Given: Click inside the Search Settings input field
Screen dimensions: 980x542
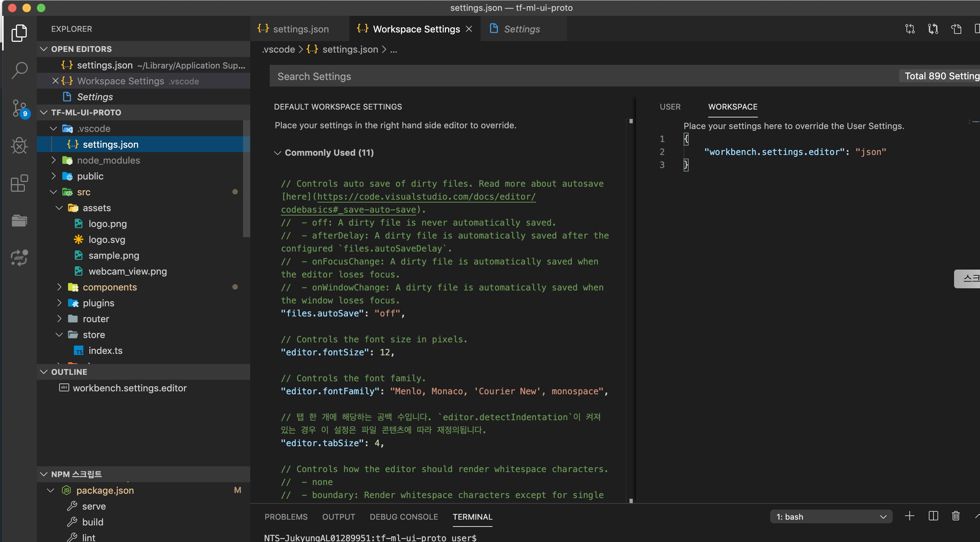Looking at the screenshot, I should [x=456, y=76].
